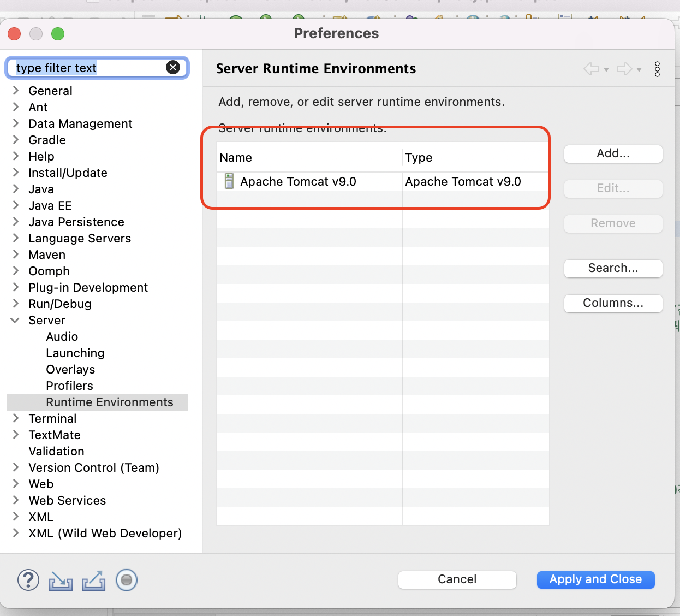680x616 pixels.
Task: Click Apply and Close
Action: tap(596, 579)
